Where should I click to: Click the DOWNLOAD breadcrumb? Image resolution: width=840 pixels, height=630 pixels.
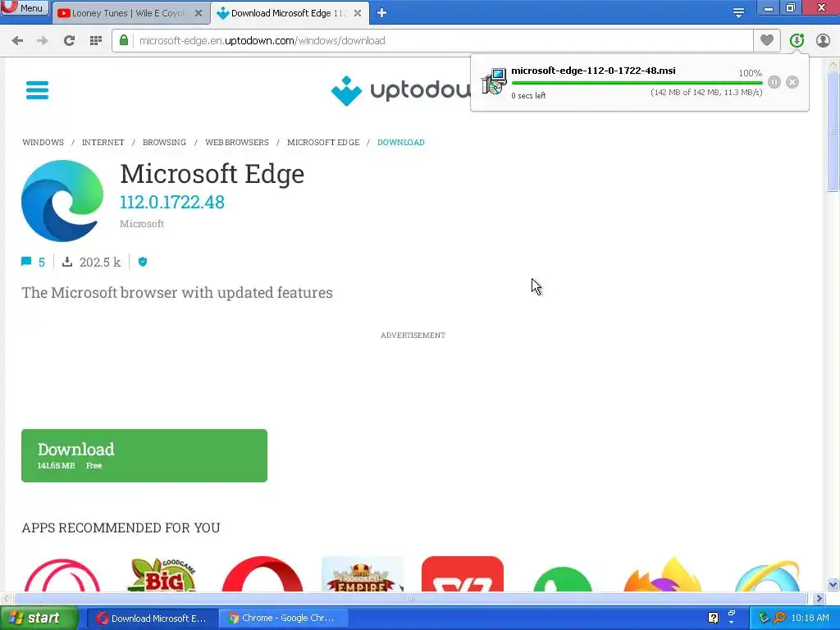pyautogui.click(x=400, y=143)
